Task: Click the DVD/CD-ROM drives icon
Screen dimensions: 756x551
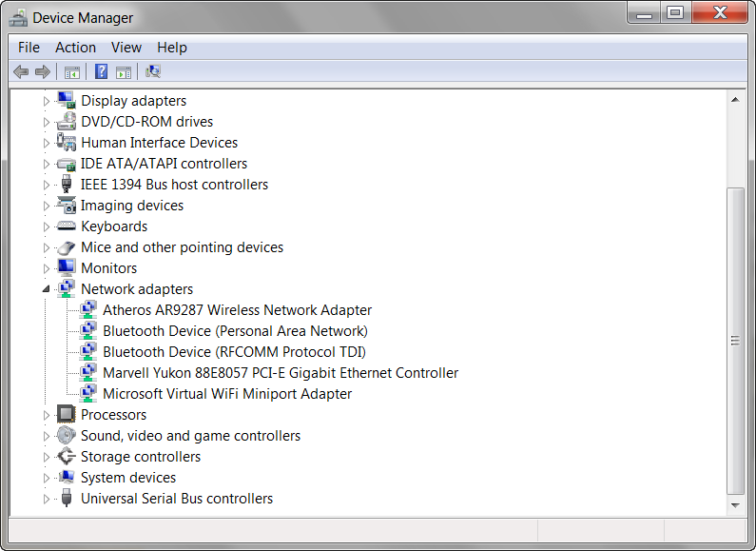Action: tap(66, 121)
